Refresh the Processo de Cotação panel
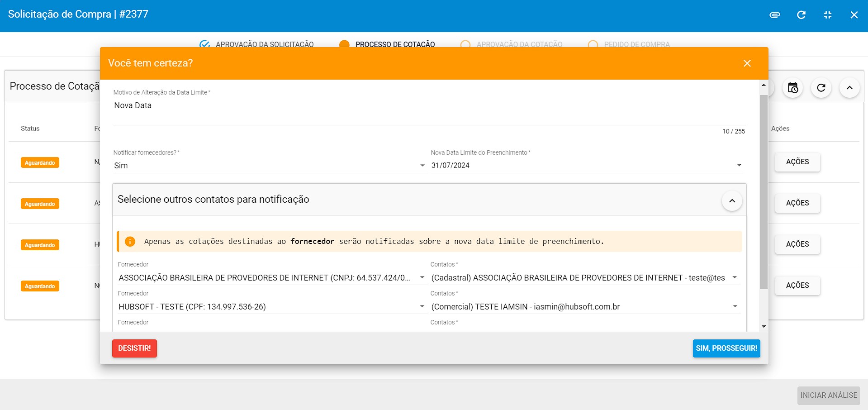 coord(821,88)
